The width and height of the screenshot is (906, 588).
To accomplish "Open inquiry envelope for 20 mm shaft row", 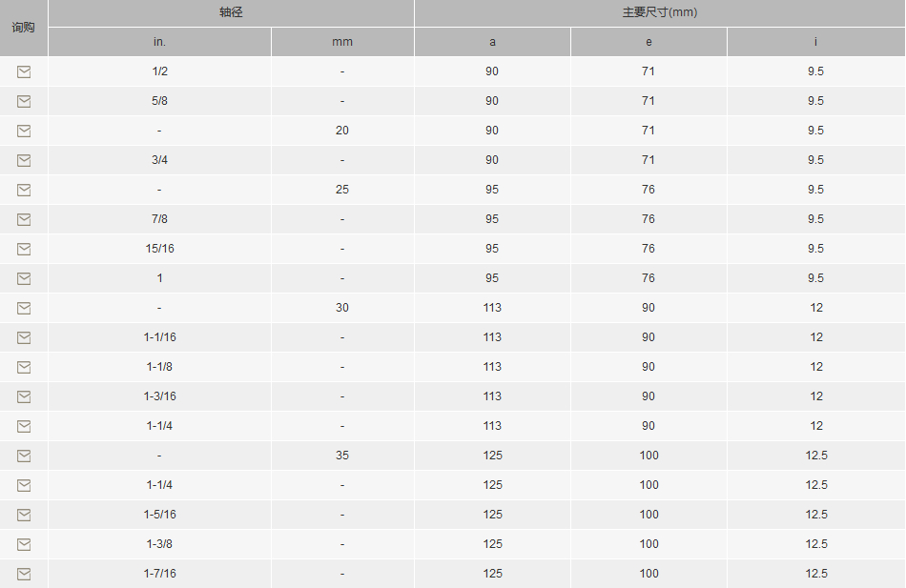I will coord(24,131).
